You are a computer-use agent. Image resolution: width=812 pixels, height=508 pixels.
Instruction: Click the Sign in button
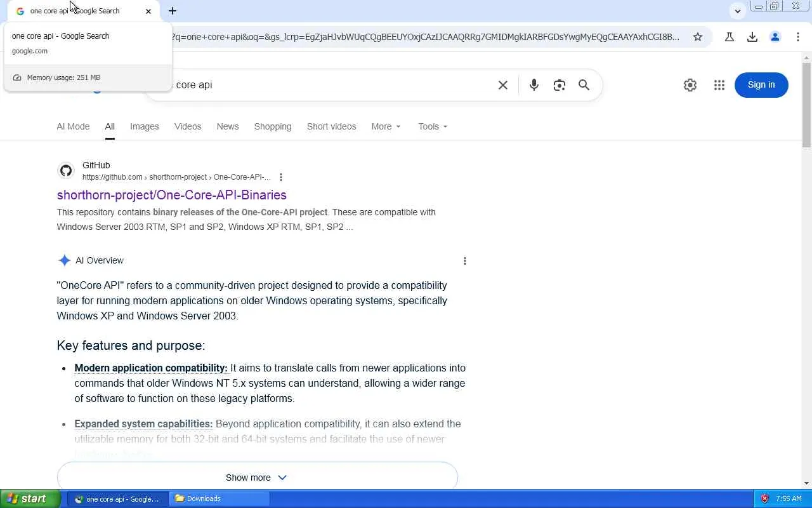tap(761, 85)
